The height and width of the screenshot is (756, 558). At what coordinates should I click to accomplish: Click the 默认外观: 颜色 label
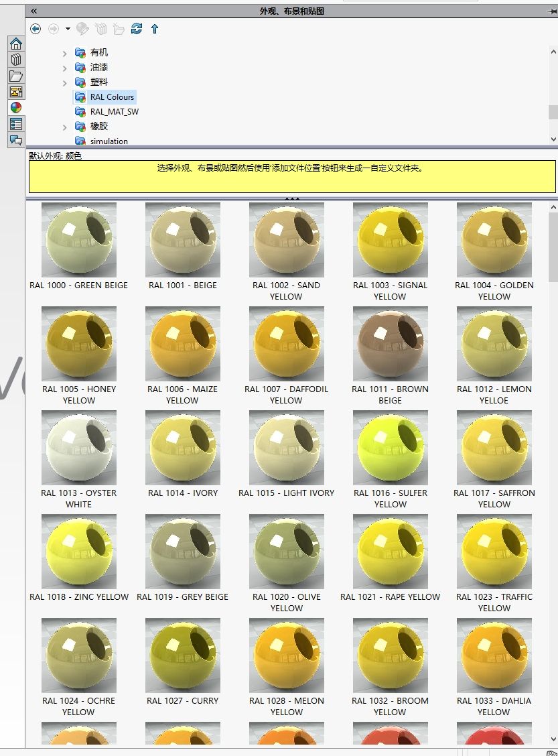(55, 155)
